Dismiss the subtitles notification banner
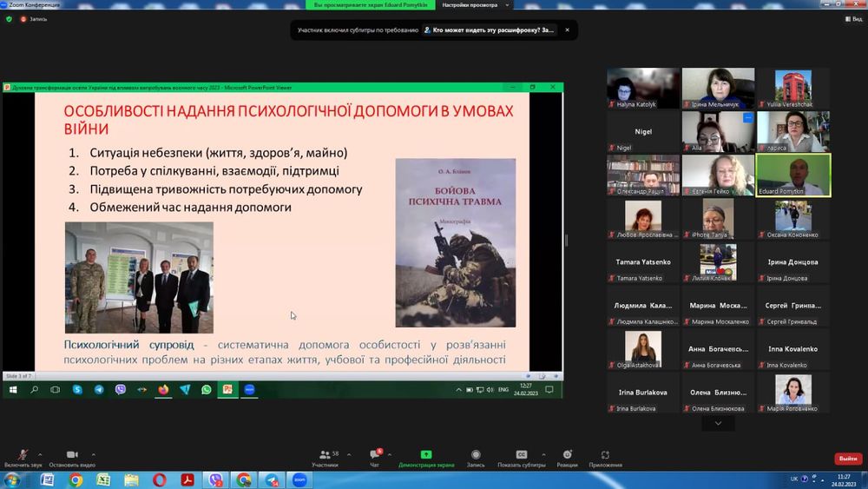 pos(567,30)
